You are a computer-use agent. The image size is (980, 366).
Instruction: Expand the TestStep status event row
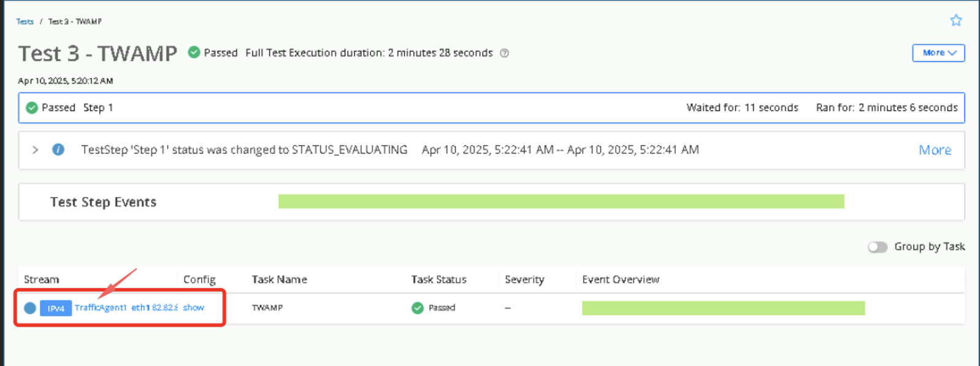point(36,150)
